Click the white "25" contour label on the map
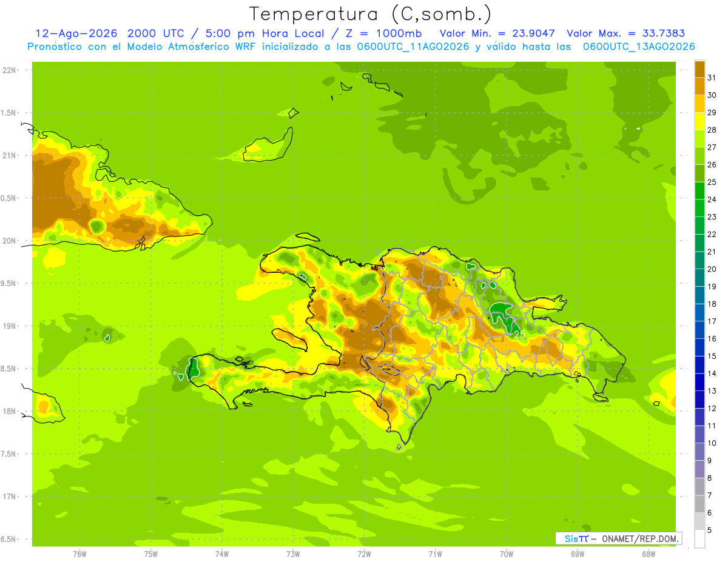 click(x=519, y=334)
